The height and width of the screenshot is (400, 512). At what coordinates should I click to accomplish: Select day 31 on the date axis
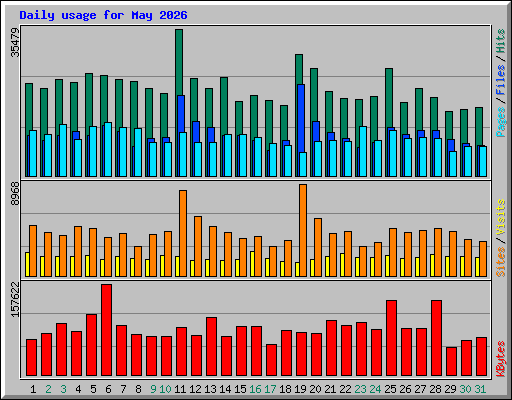pyautogui.click(x=480, y=389)
